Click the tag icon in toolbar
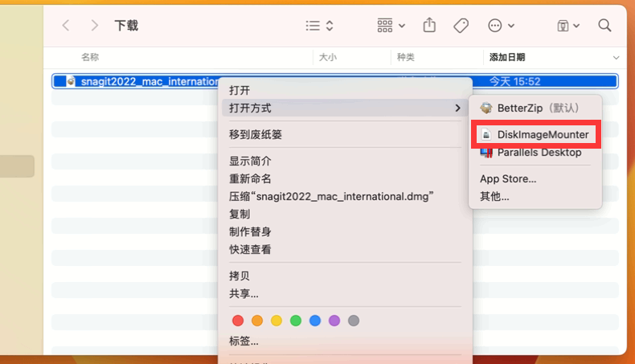635x364 pixels. pyautogui.click(x=461, y=26)
